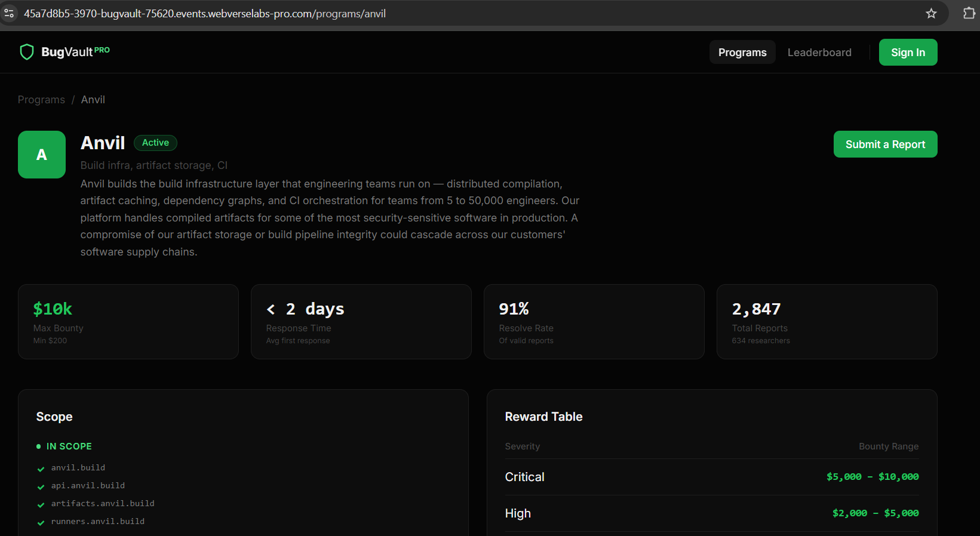Select the High severity row label
The height and width of the screenshot is (536, 980).
pos(518,513)
